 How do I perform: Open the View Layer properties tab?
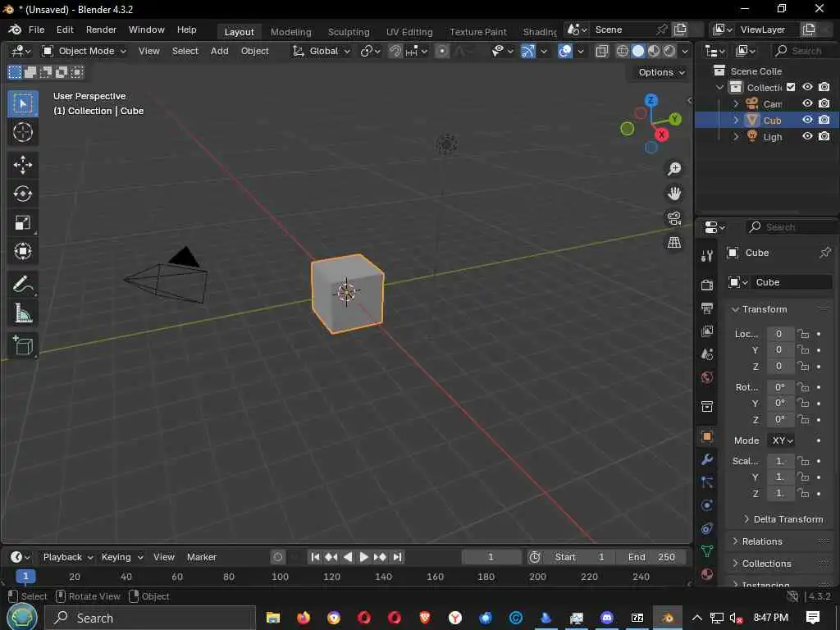coord(706,331)
